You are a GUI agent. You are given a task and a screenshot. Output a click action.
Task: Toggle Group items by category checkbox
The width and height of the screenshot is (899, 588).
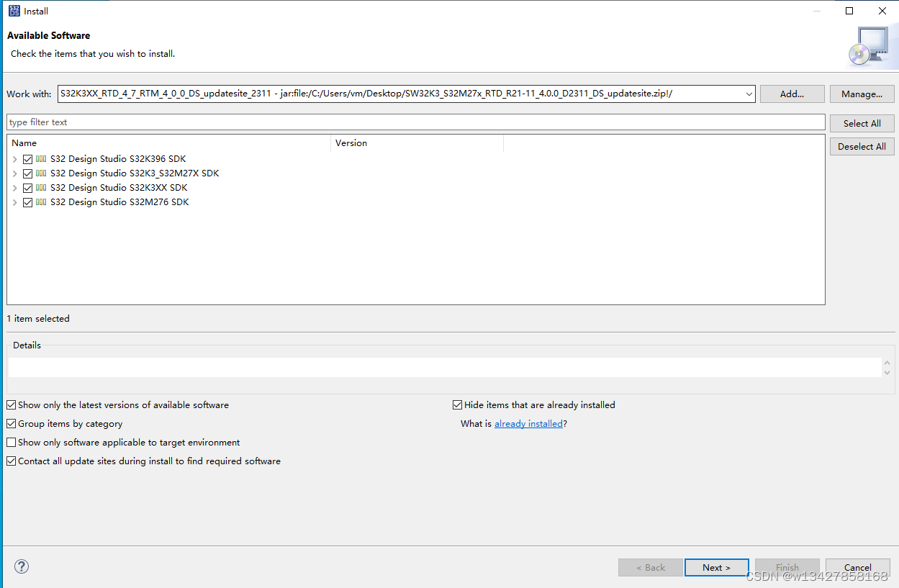click(x=11, y=424)
